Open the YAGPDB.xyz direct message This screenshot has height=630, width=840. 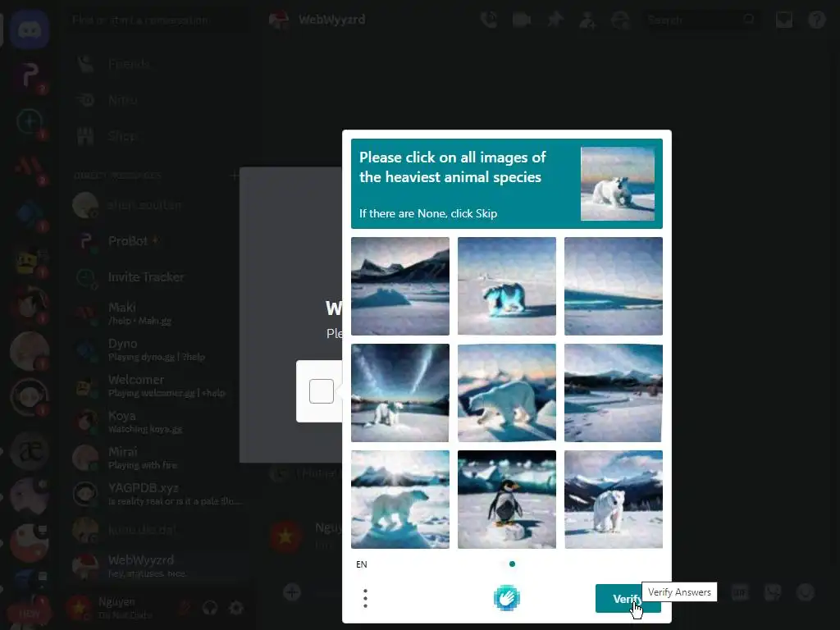157,494
